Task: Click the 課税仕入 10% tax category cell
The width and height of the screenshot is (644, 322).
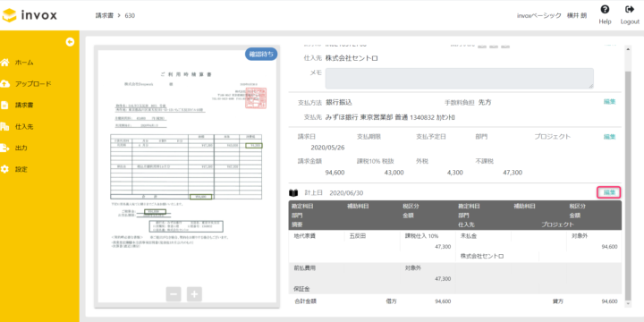Action: pyautogui.click(x=422, y=236)
